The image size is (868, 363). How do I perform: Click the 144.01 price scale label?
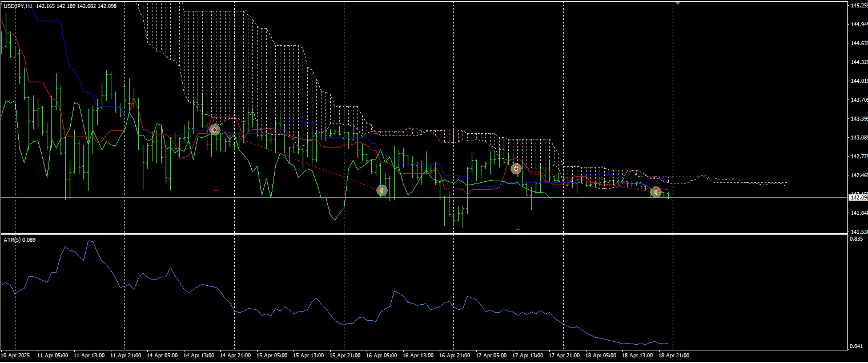[x=858, y=81]
